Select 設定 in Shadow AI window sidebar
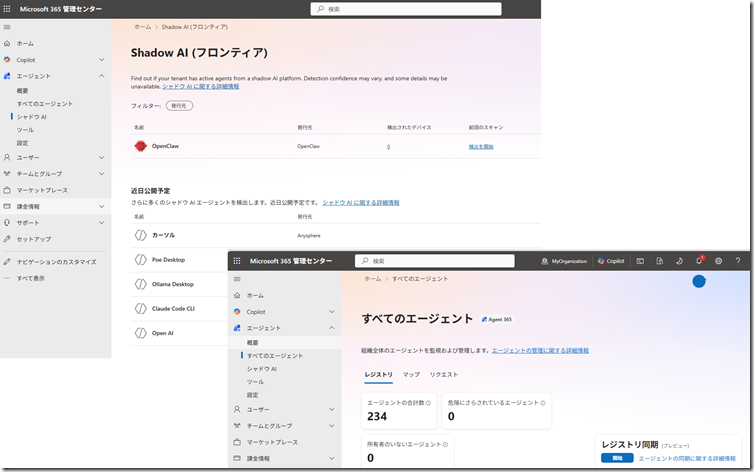The image size is (754, 472). click(23, 143)
